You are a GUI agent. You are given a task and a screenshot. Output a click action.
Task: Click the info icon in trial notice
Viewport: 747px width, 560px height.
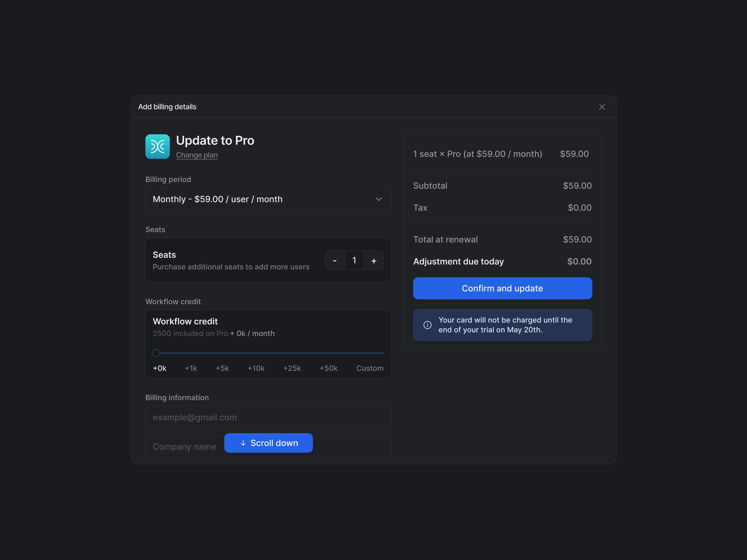point(427,325)
